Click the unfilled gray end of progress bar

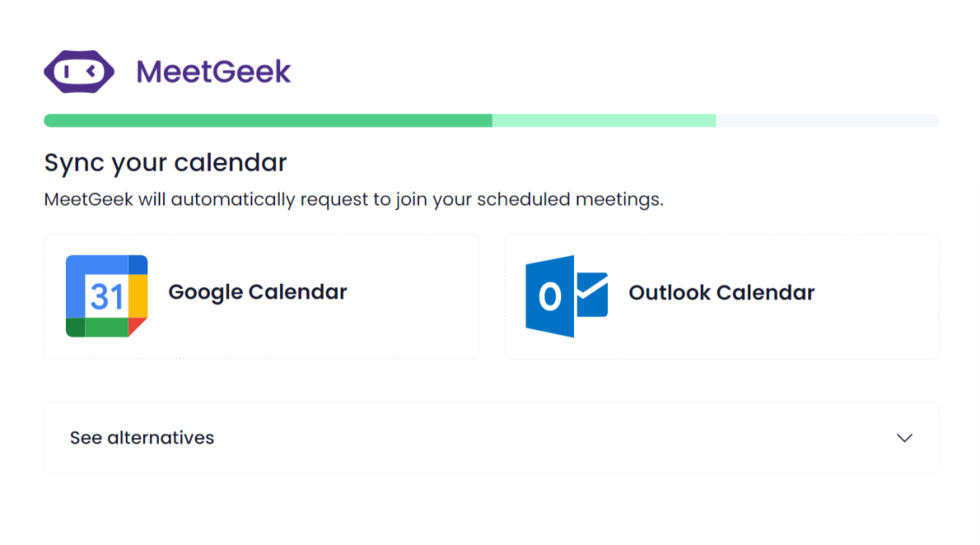827,121
